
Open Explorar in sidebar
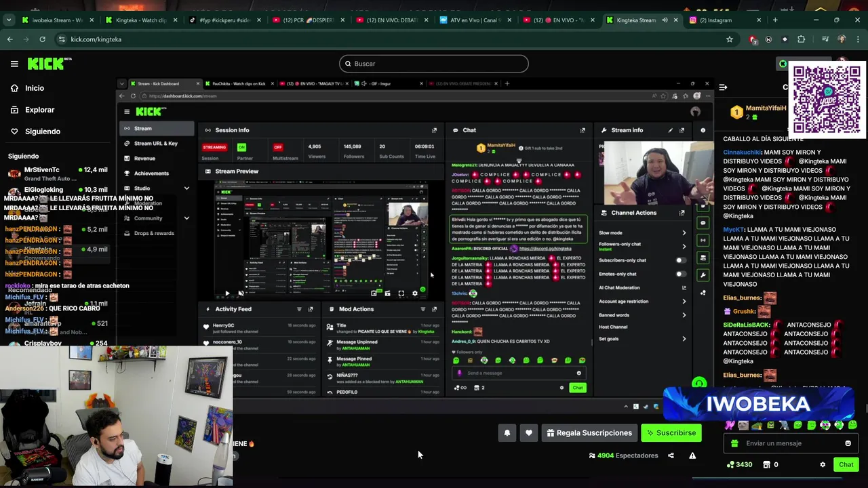click(x=39, y=110)
